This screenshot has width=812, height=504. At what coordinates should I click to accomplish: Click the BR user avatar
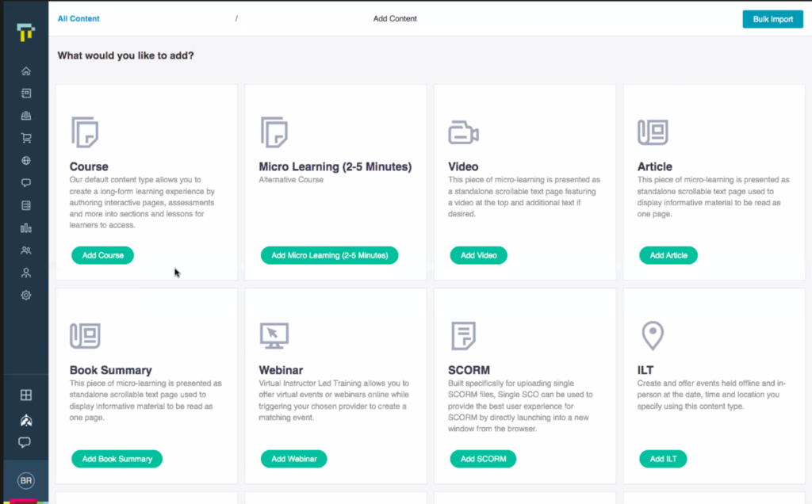(x=26, y=481)
